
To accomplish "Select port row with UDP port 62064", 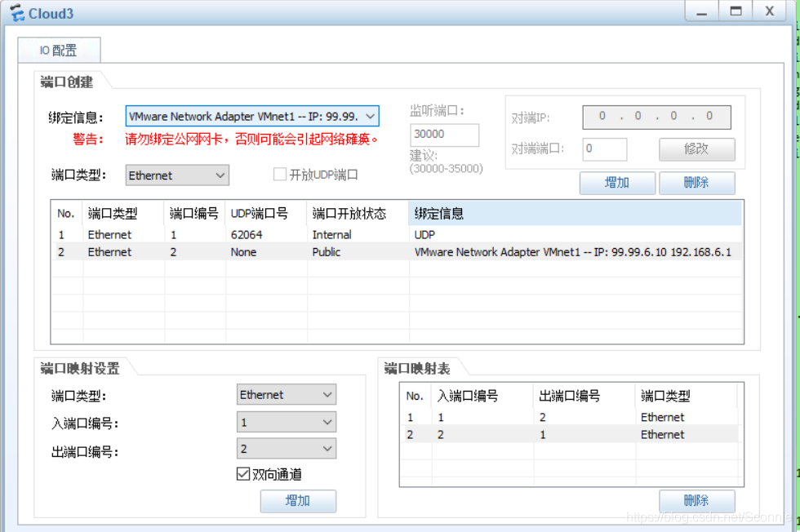I will point(397,235).
